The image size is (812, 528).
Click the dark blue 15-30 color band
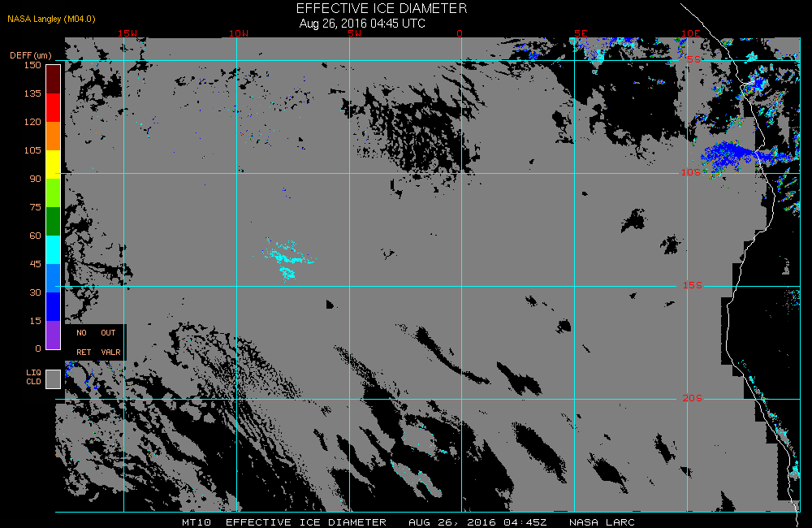tap(54, 307)
